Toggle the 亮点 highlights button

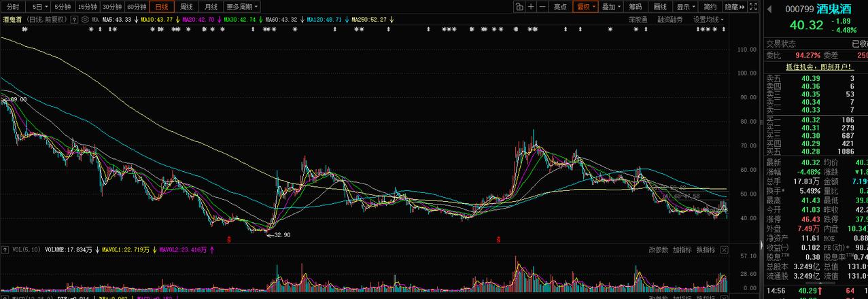pyautogui.click(x=560, y=7)
